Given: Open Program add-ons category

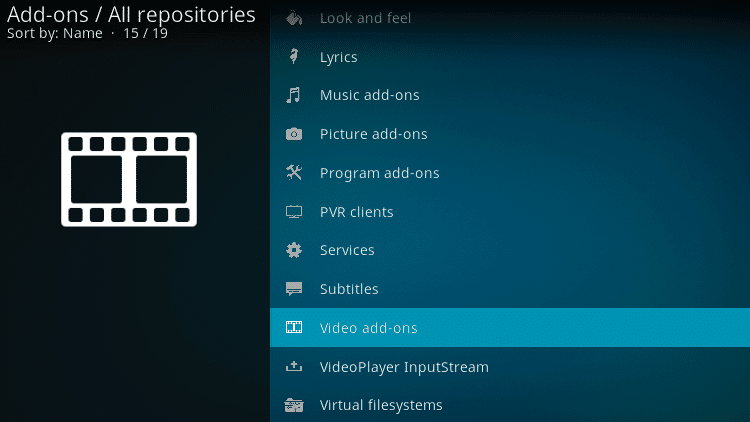Looking at the screenshot, I should (510, 173).
